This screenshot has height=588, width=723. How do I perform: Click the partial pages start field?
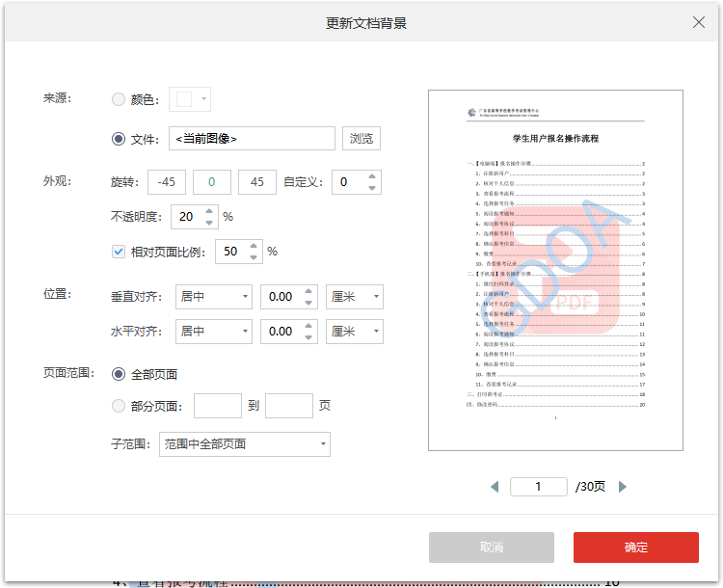pos(218,406)
